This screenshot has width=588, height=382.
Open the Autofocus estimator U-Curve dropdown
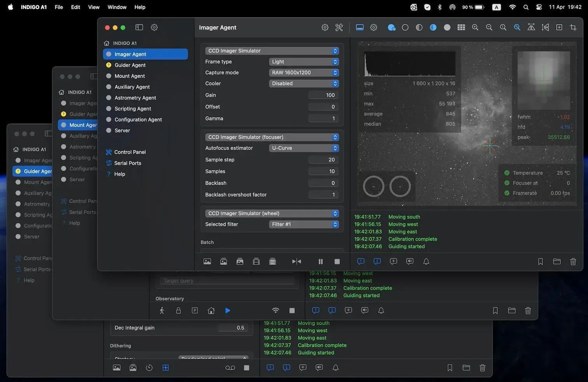pos(303,148)
